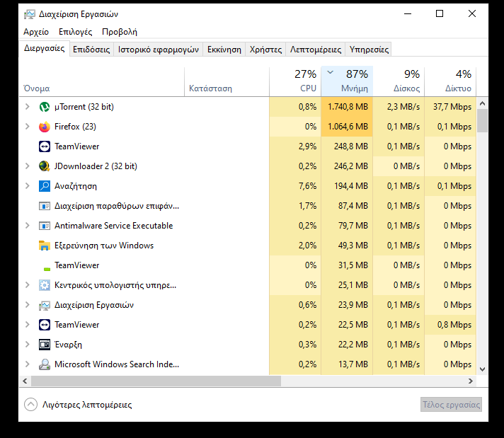Click the vertical scrollbar thumb
The width and height of the screenshot is (504, 438).
(482, 120)
